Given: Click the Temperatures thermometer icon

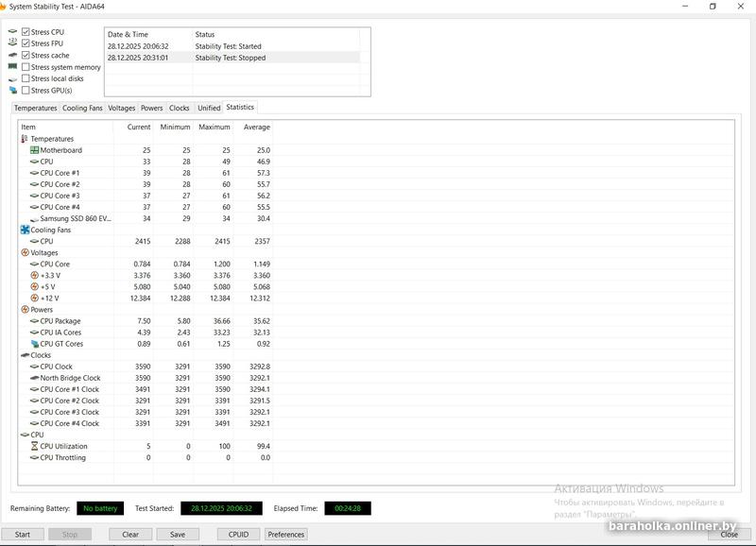Looking at the screenshot, I should click(x=25, y=139).
